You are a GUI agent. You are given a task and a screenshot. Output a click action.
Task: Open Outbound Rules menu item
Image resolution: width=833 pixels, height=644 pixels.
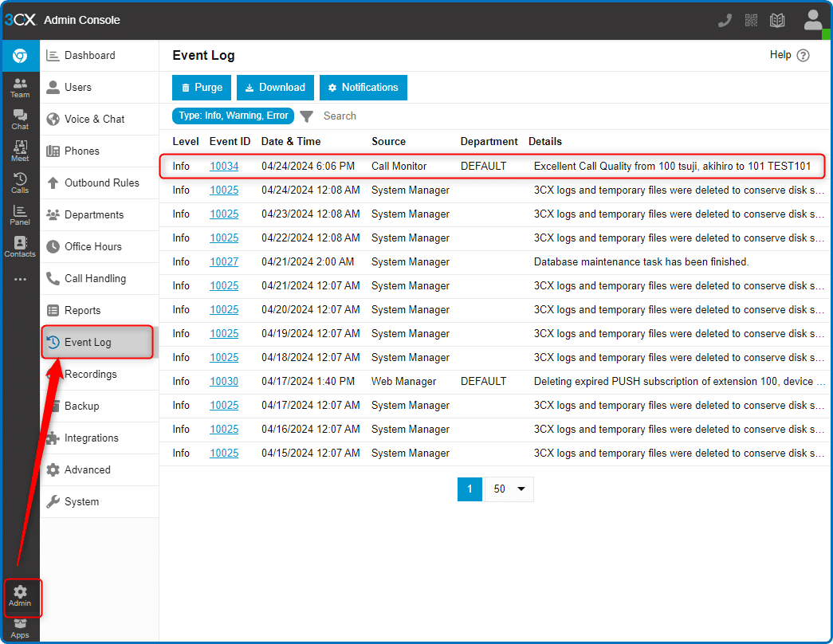pos(100,183)
